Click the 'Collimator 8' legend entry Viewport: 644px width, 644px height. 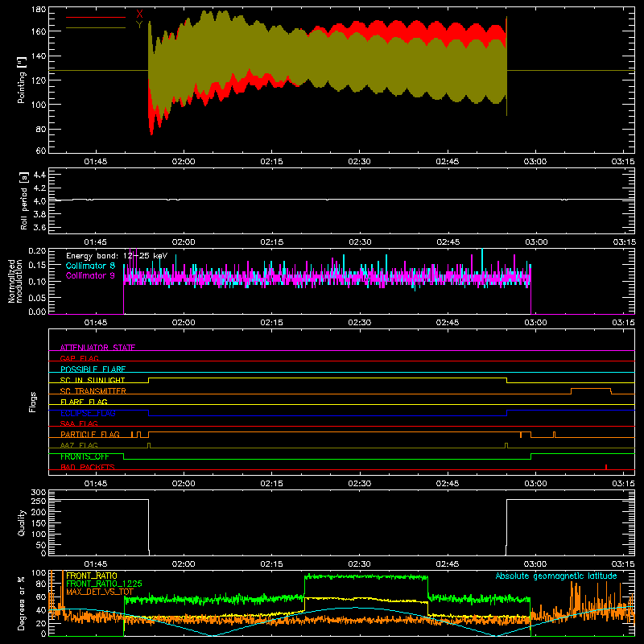pyautogui.click(x=90, y=266)
